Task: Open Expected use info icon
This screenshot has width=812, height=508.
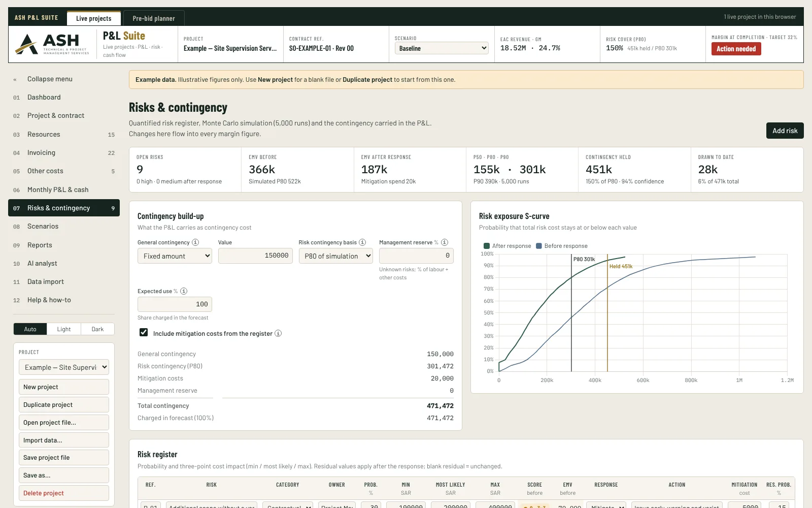Action: [x=184, y=291]
